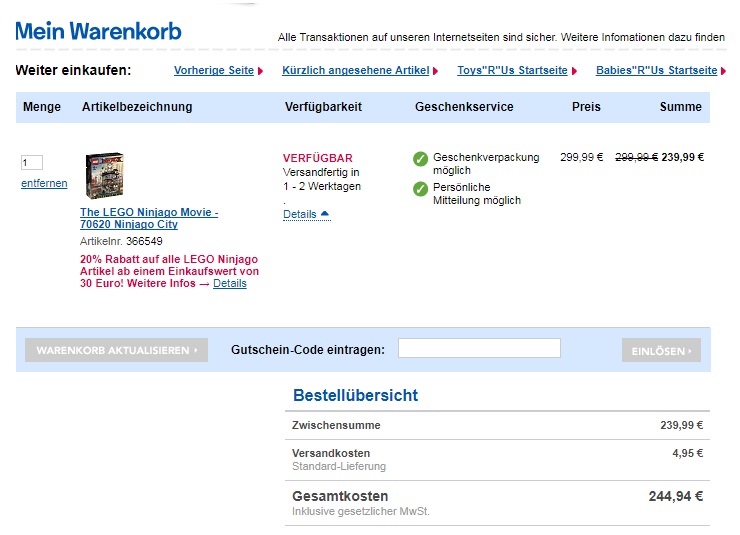Click green checkmark for Geschenkverpackung möglich
This screenshot has height=535, width=740.
tap(421, 158)
